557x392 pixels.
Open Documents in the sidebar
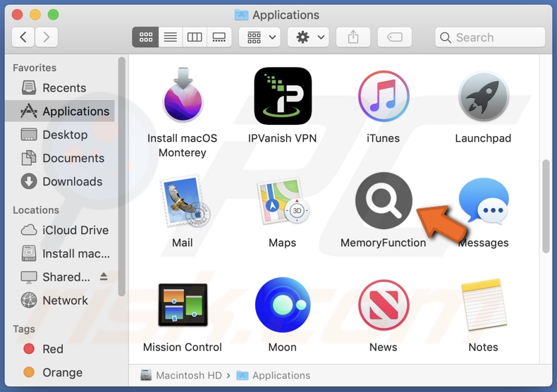click(x=60, y=158)
